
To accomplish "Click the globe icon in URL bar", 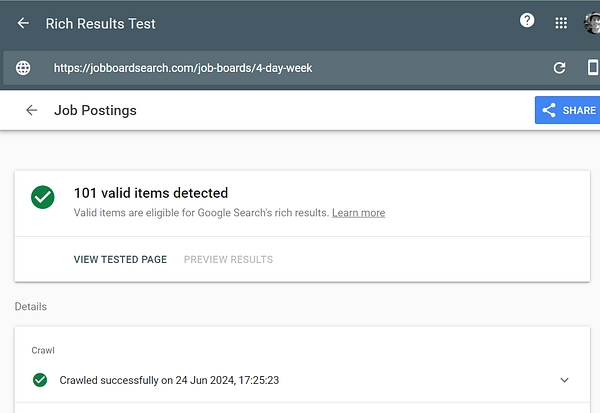I will [x=23, y=68].
